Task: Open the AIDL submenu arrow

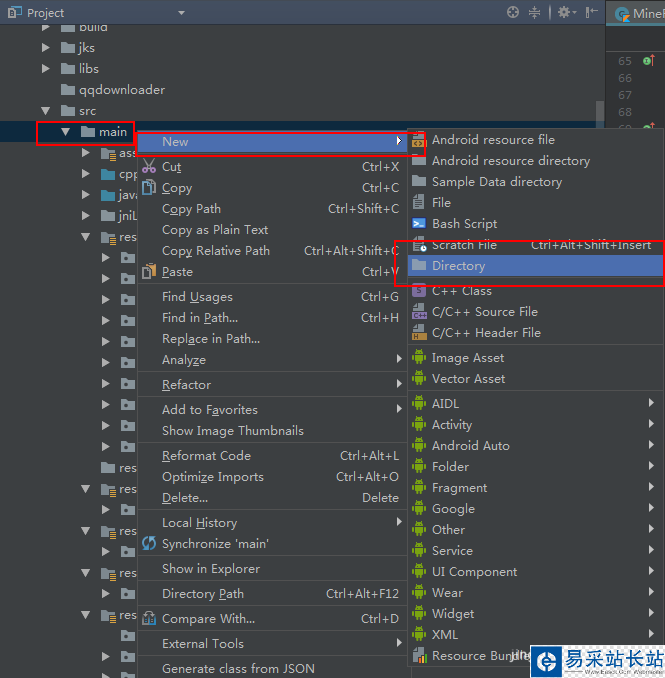Action: [x=651, y=403]
